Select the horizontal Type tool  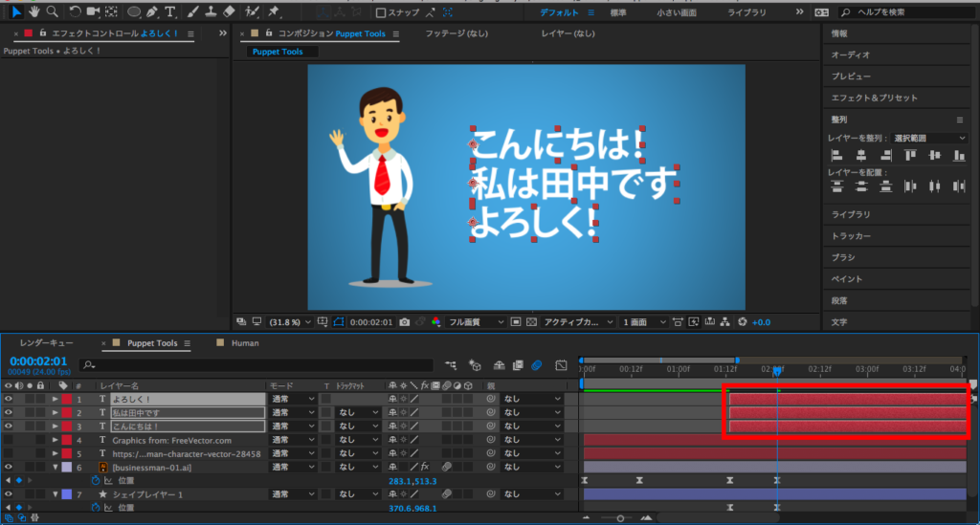[170, 12]
